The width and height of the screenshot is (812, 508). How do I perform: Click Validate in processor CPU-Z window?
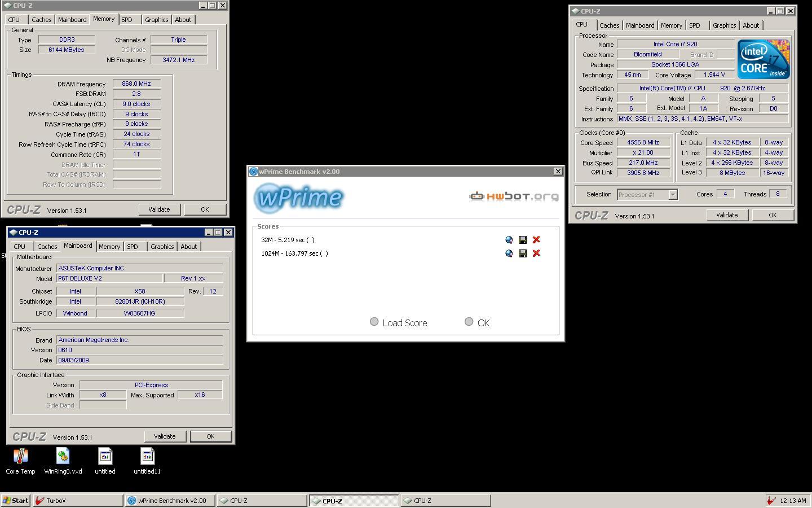(x=727, y=215)
